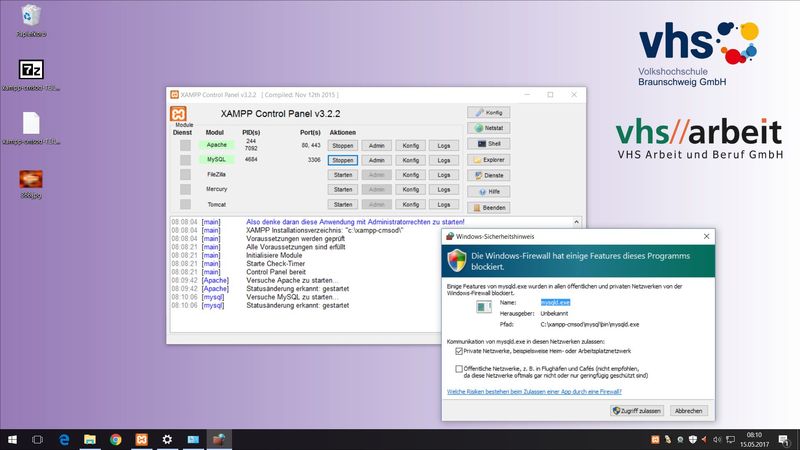Click the XAMPP icon in the taskbar
Image resolution: width=800 pixels, height=450 pixels.
[x=141, y=439]
